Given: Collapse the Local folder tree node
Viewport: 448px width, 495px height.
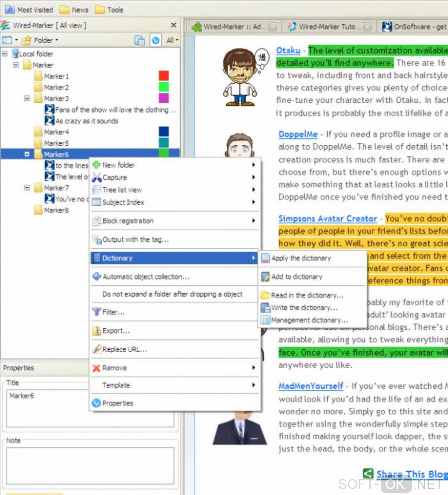Looking at the screenshot, I should [5, 54].
